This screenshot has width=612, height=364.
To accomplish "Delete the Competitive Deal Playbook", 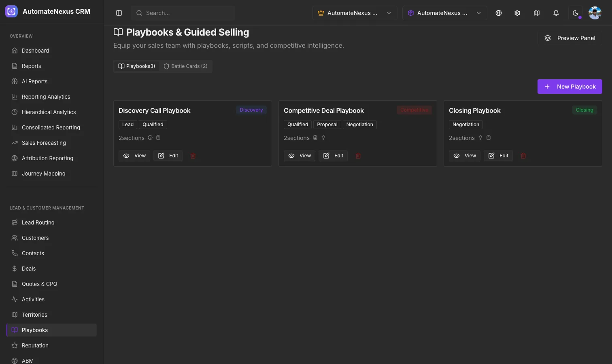I will (x=358, y=156).
